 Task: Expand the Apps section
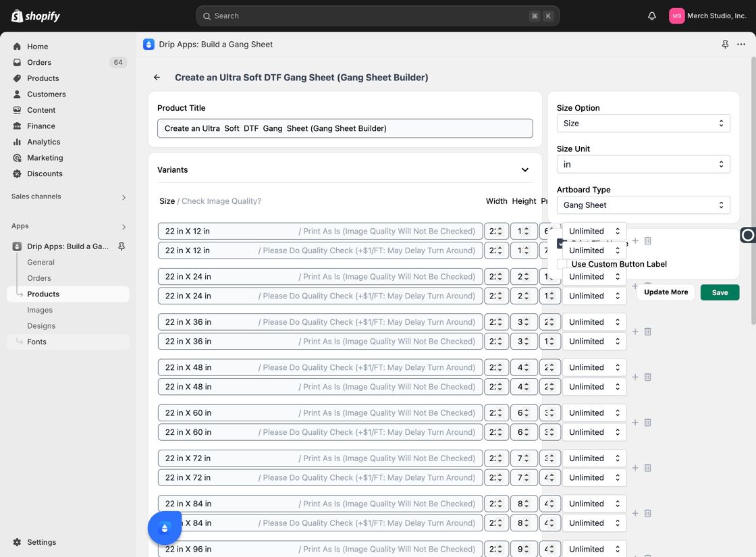tap(124, 227)
